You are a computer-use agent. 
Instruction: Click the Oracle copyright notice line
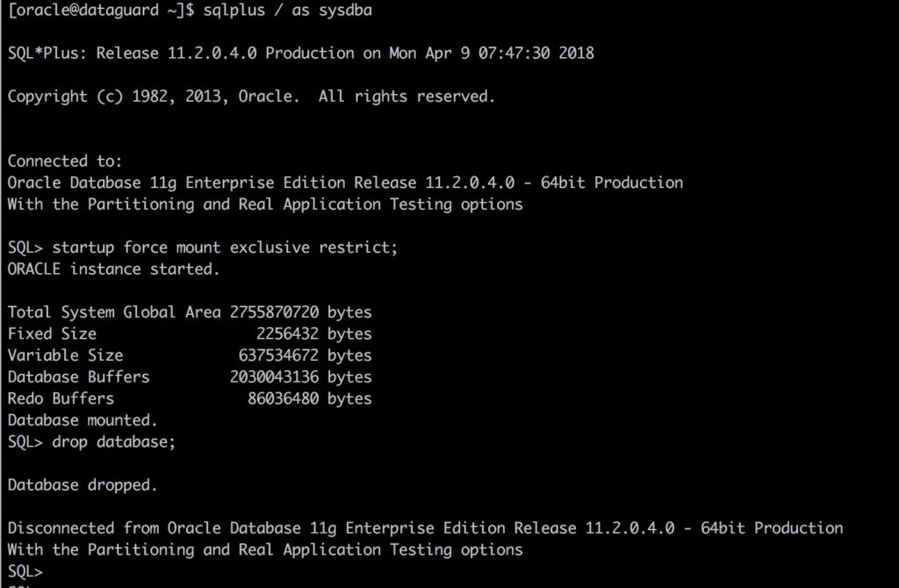[251, 97]
